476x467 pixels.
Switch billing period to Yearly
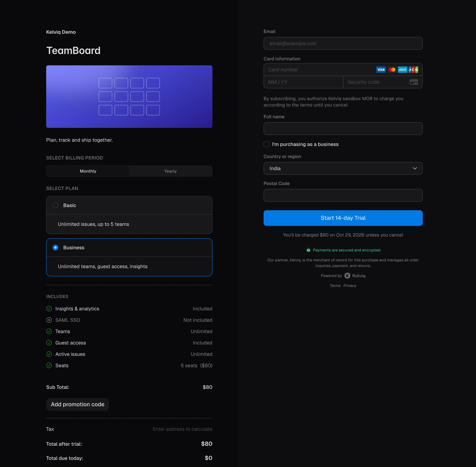(170, 171)
